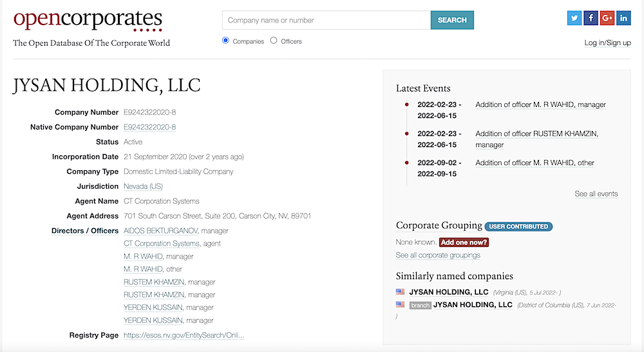
Task: Open officer M. R WAHID, manager
Action: click(x=143, y=256)
